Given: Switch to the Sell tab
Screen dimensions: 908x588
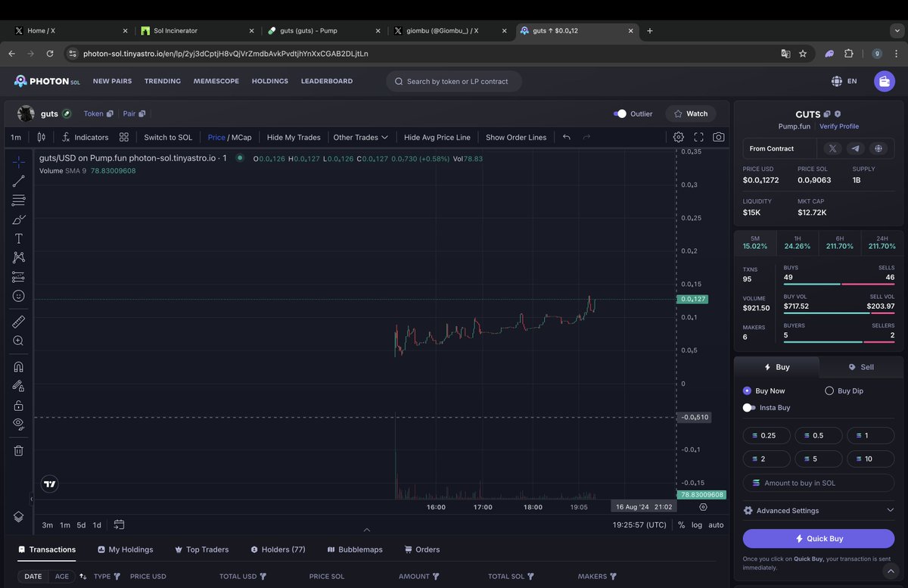Looking at the screenshot, I should 861,367.
